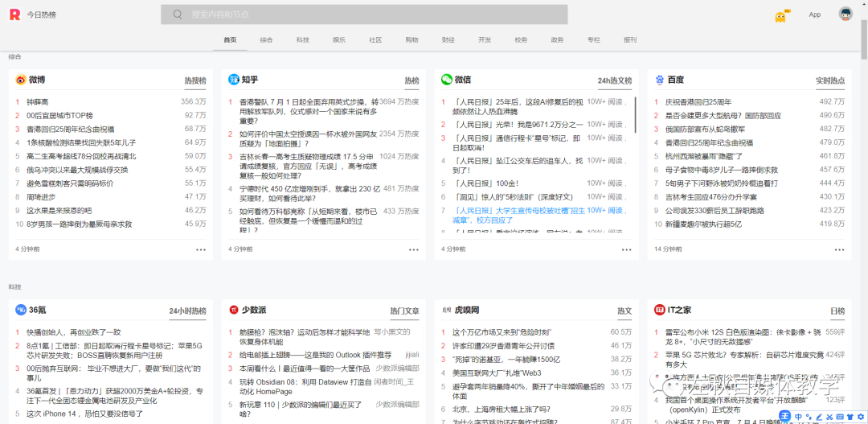This screenshot has height=424, width=868.
Task: Open Weibo topic 周琦进步
Action: click(x=42, y=197)
